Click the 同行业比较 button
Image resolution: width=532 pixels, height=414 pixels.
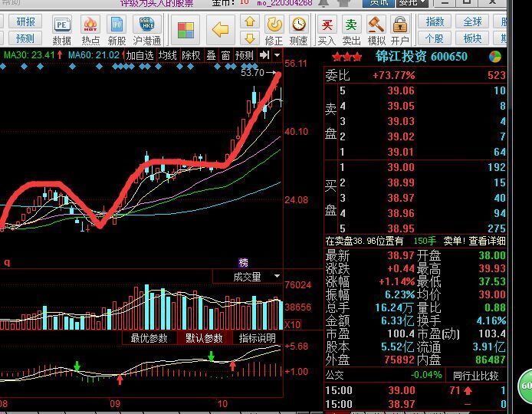(x=475, y=376)
